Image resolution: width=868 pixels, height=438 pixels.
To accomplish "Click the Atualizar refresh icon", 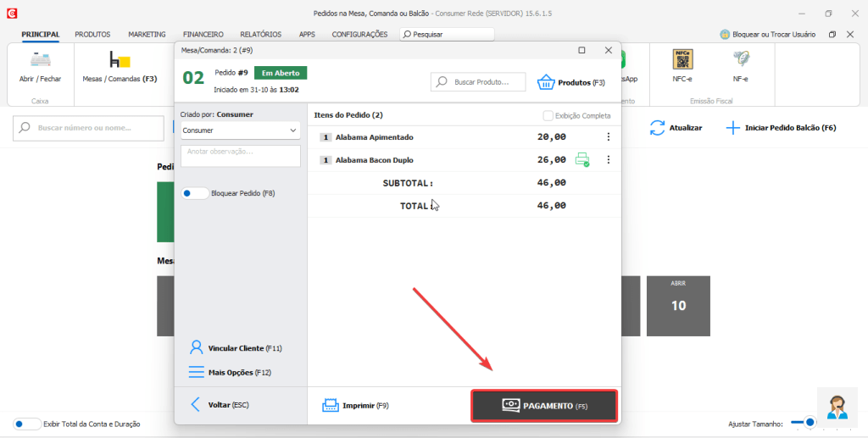I will point(658,128).
